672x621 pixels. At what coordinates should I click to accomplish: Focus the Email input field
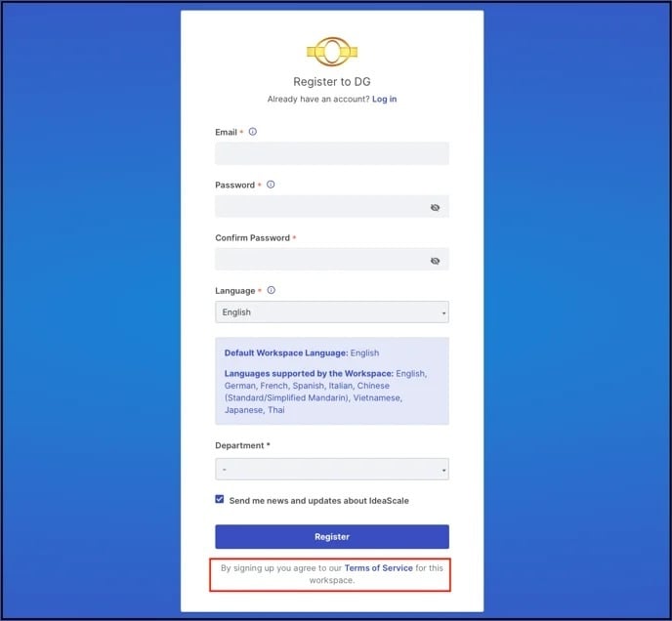(332, 153)
